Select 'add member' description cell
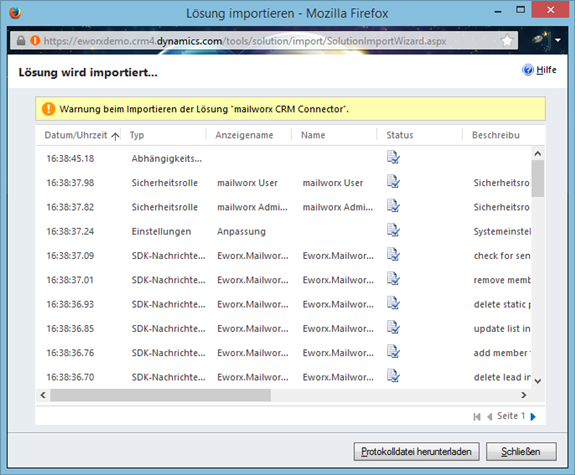This screenshot has width=575, height=475. [x=502, y=353]
